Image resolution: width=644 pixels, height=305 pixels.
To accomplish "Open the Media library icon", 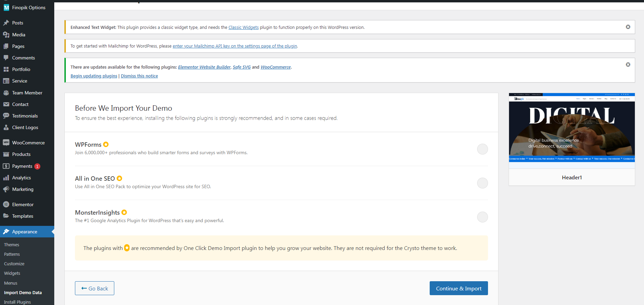I will coord(6,35).
